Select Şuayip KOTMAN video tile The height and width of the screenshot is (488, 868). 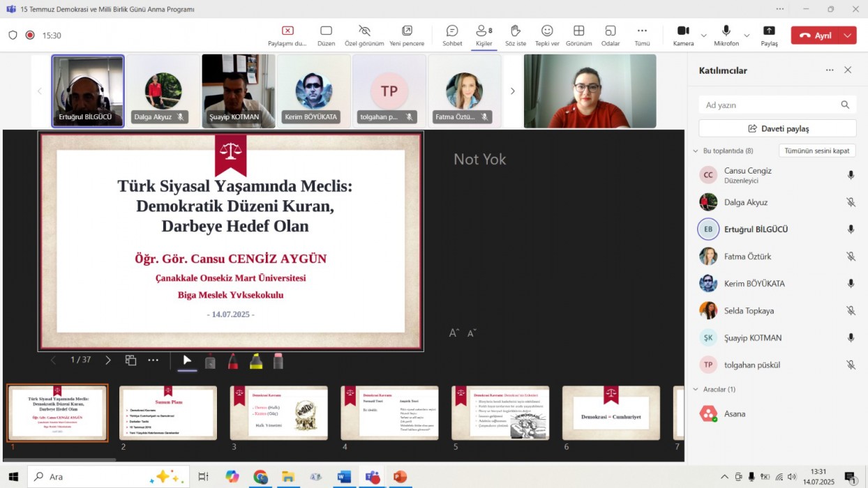pos(239,91)
